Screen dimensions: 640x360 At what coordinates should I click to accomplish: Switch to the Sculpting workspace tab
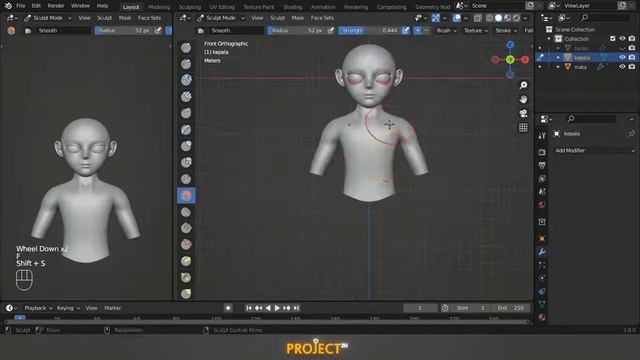(189, 7)
